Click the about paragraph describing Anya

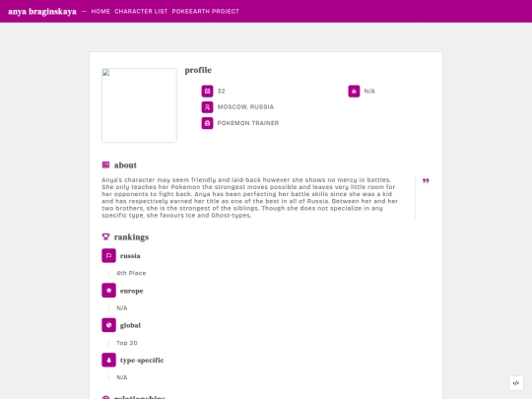click(250, 197)
